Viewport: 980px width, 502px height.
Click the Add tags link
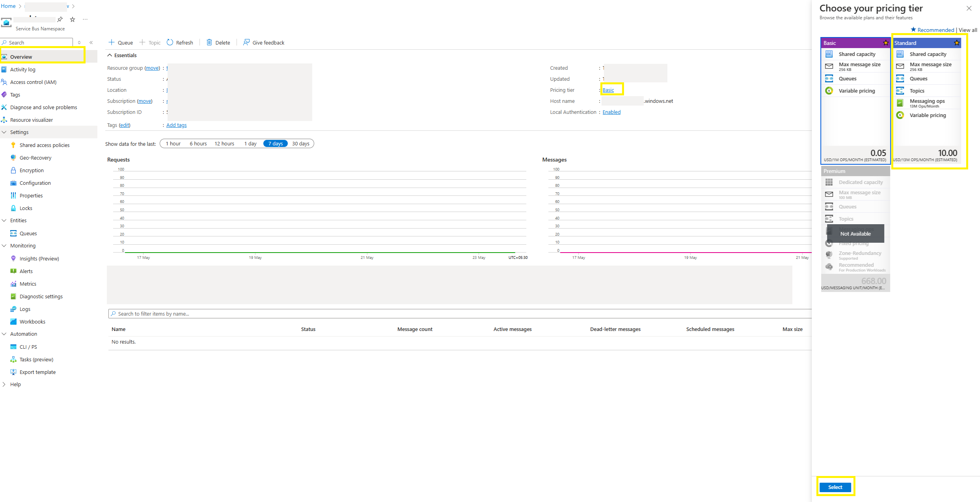coord(177,125)
